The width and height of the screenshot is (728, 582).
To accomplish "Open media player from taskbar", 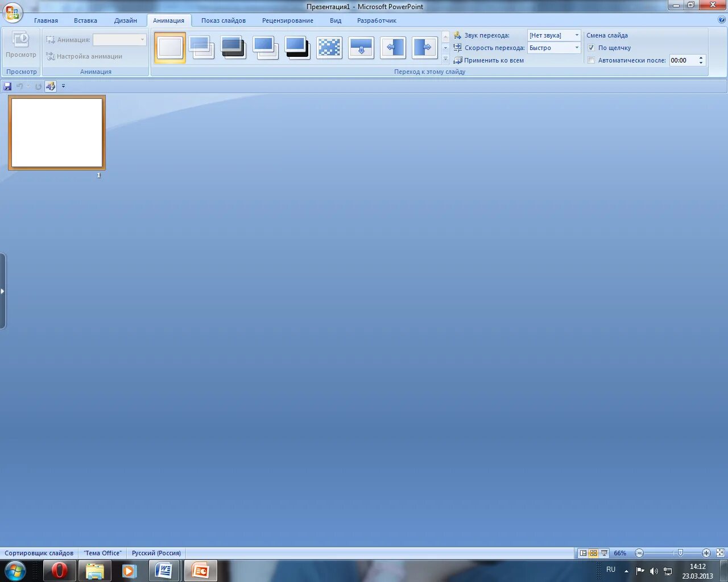I will pyautogui.click(x=129, y=571).
